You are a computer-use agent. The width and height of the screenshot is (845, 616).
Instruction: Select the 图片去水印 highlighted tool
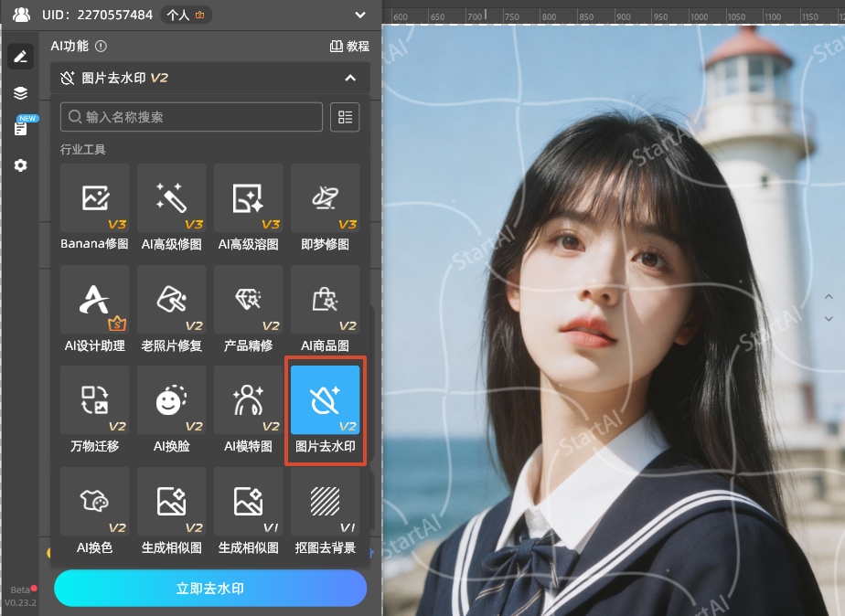(x=325, y=400)
